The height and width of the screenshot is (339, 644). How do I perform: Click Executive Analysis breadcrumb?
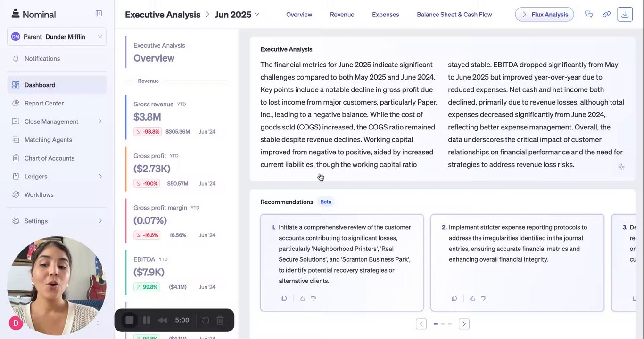163,15
